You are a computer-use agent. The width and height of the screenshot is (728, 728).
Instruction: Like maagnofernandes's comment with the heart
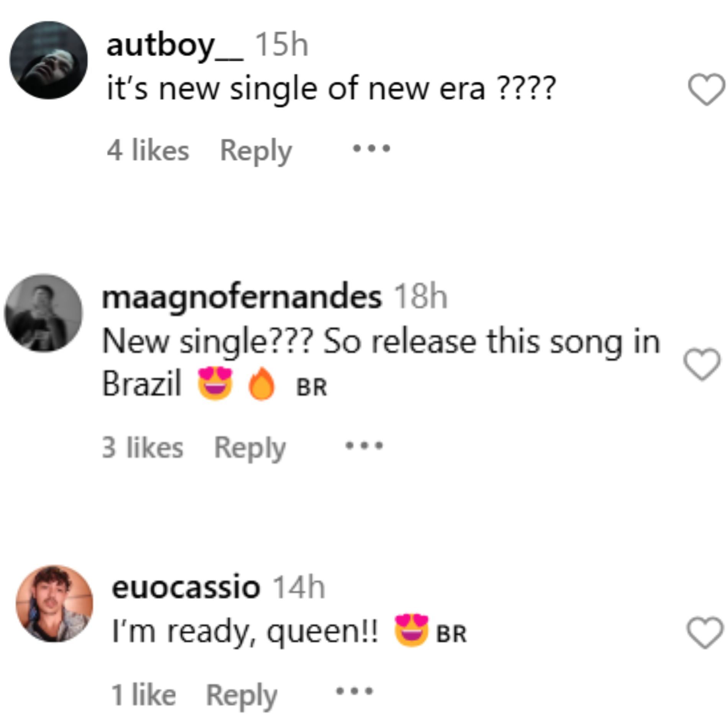702,364
